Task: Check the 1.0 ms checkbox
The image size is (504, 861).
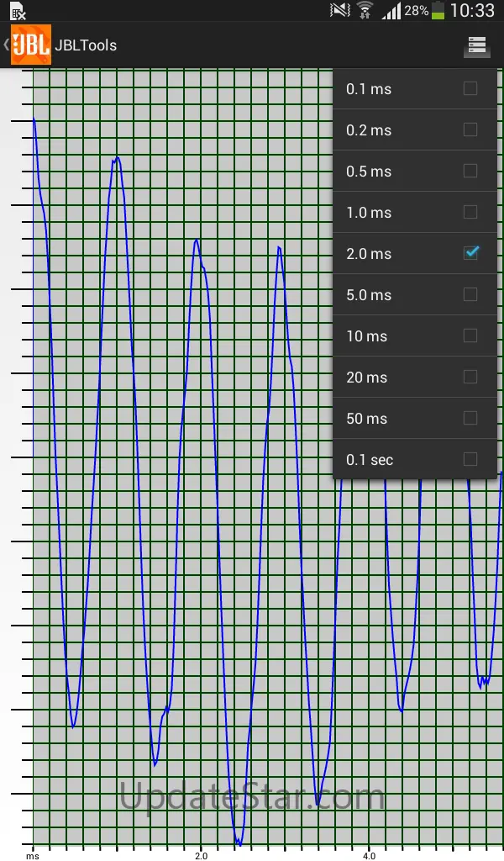Action: (470, 212)
